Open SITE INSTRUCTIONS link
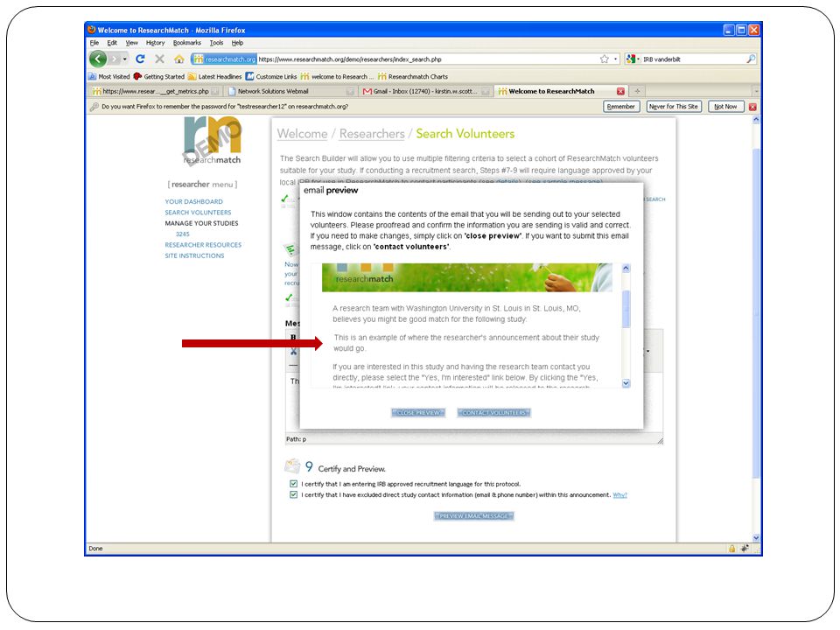The width and height of the screenshot is (840, 630). point(194,256)
